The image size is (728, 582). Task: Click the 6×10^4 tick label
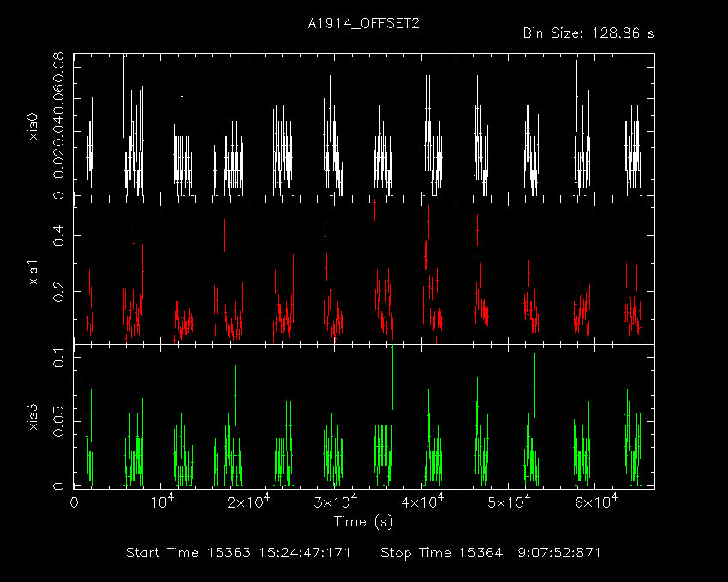tap(596, 502)
